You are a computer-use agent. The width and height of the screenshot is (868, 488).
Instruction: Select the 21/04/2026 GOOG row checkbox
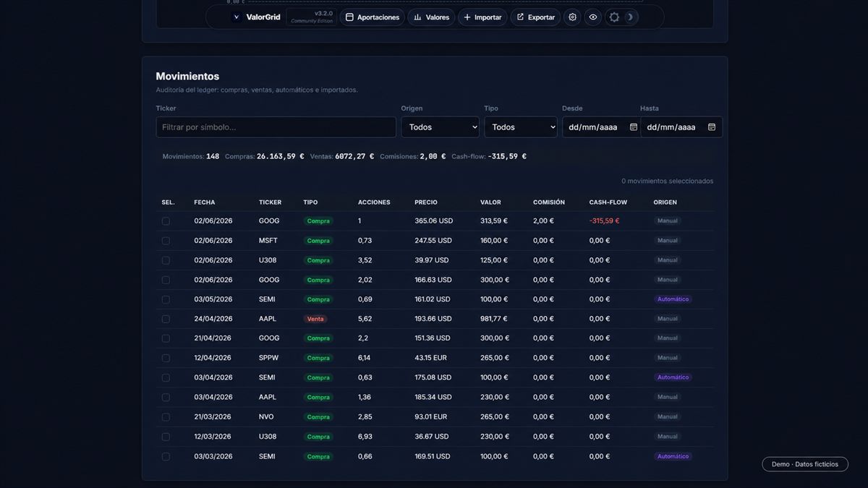(x=166, y=338)
